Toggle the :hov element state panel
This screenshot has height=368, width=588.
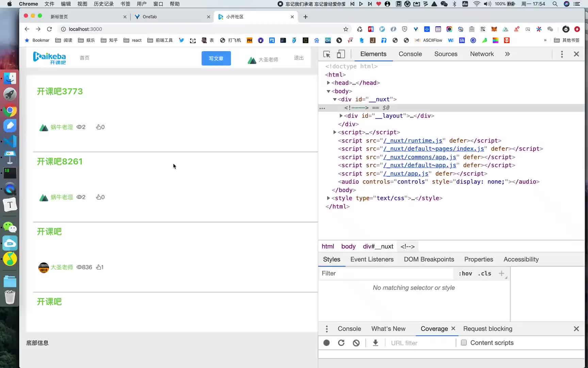coord(465,273)
